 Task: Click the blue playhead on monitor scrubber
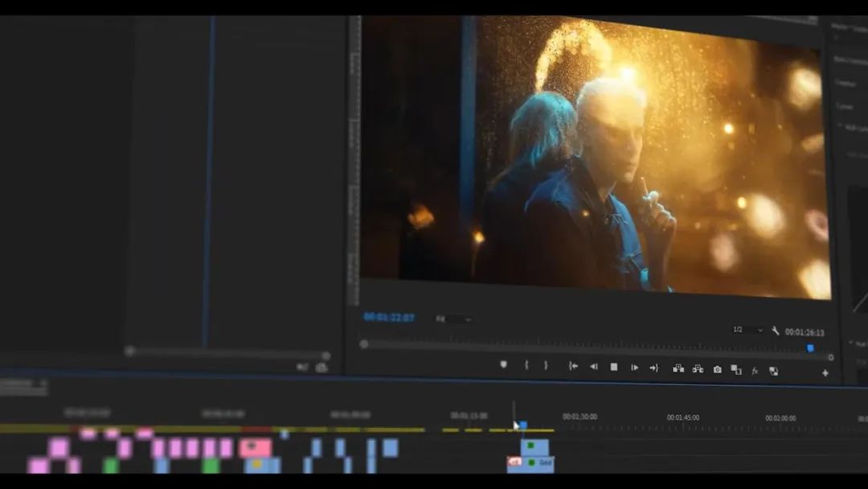coord(810,348)
